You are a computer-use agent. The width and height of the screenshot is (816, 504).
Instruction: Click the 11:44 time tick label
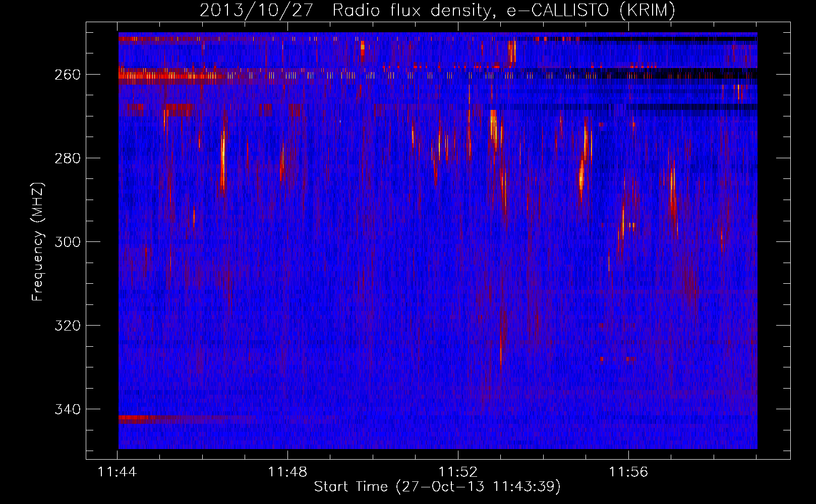[x=117, y=472]
